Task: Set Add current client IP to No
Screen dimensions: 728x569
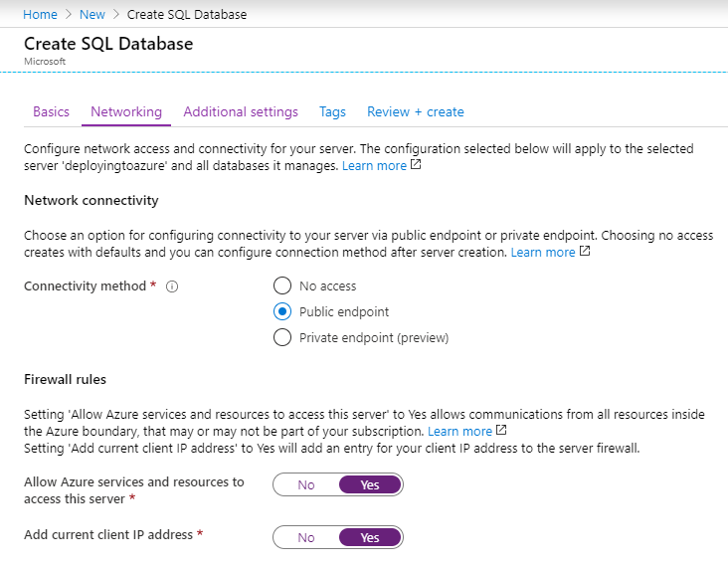Action: tap(306, 537)
